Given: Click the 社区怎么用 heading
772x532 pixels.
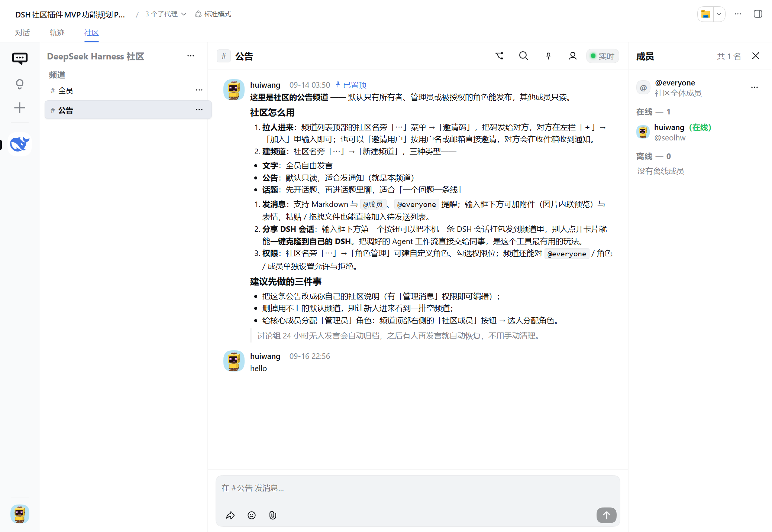Looking at the screenshot, I should 272,113.
